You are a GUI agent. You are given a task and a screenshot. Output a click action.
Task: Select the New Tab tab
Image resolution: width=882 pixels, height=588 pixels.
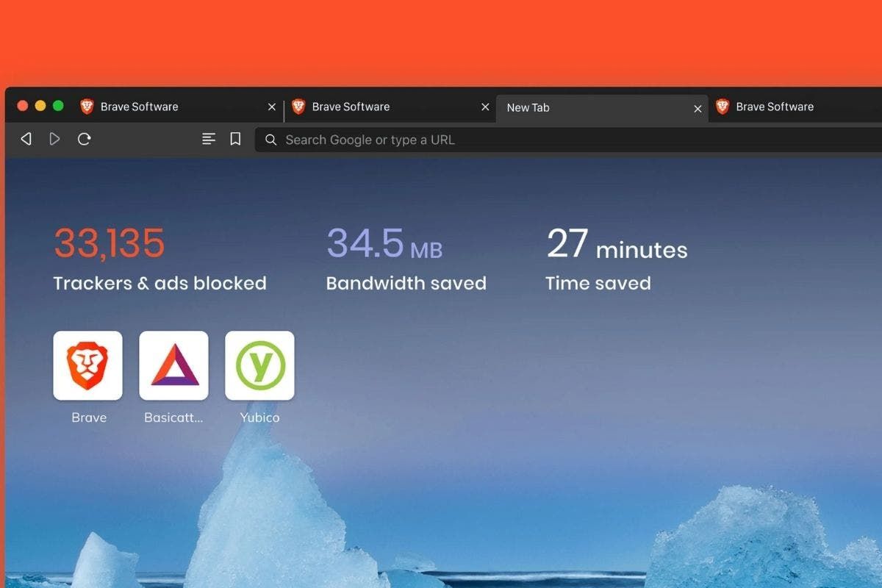tap(602, 108)
